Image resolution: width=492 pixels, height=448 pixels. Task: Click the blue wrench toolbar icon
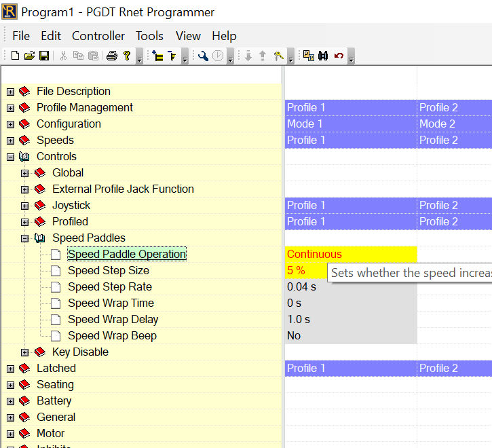point(203,56)
